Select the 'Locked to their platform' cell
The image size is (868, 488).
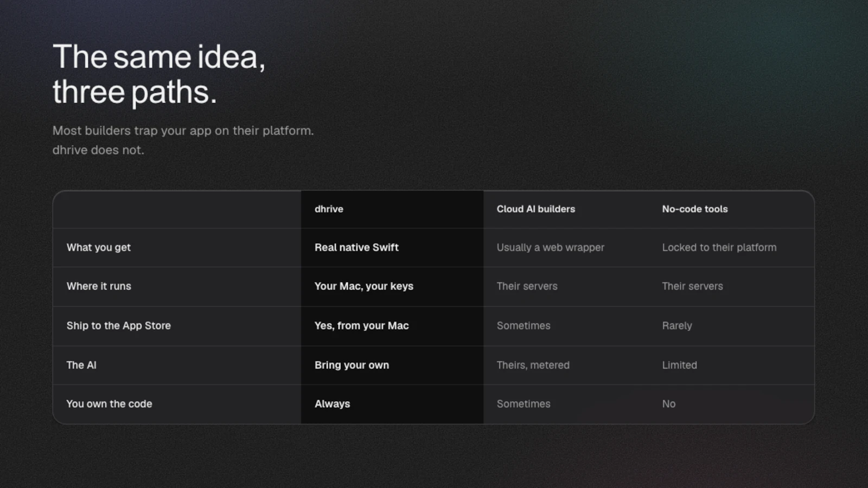(719, 248)
